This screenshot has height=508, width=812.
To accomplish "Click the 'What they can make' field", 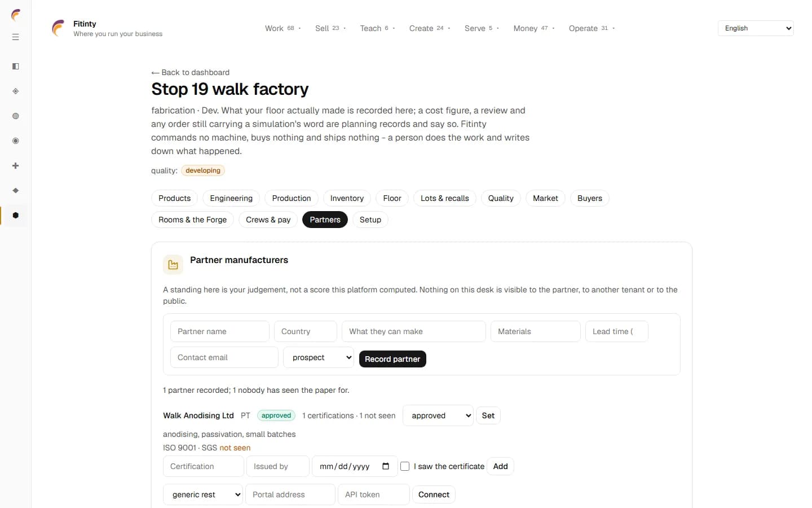I will click(x=414, y=331).
